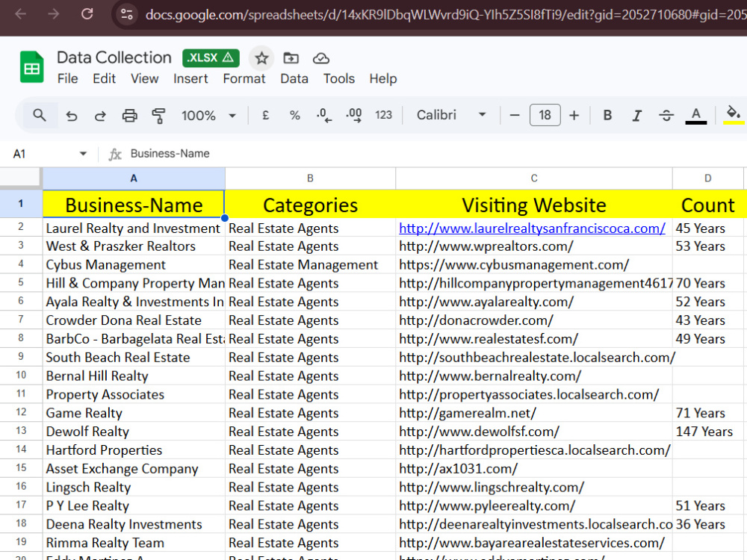Screen dimensions: 747x560
Task: Select the http://ax1031.com/ cell
Action: [x=534, y=469]
